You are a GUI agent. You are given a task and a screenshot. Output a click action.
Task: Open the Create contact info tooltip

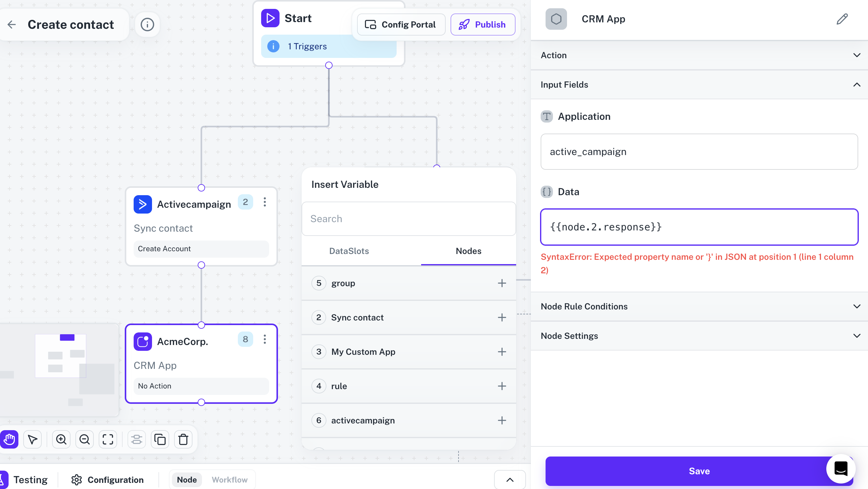tap(147, 24)
